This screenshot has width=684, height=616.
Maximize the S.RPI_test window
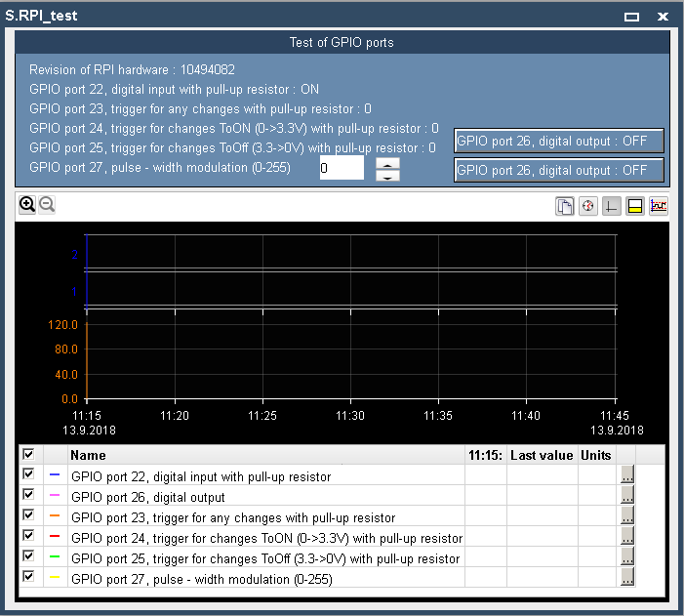[632, 17]
